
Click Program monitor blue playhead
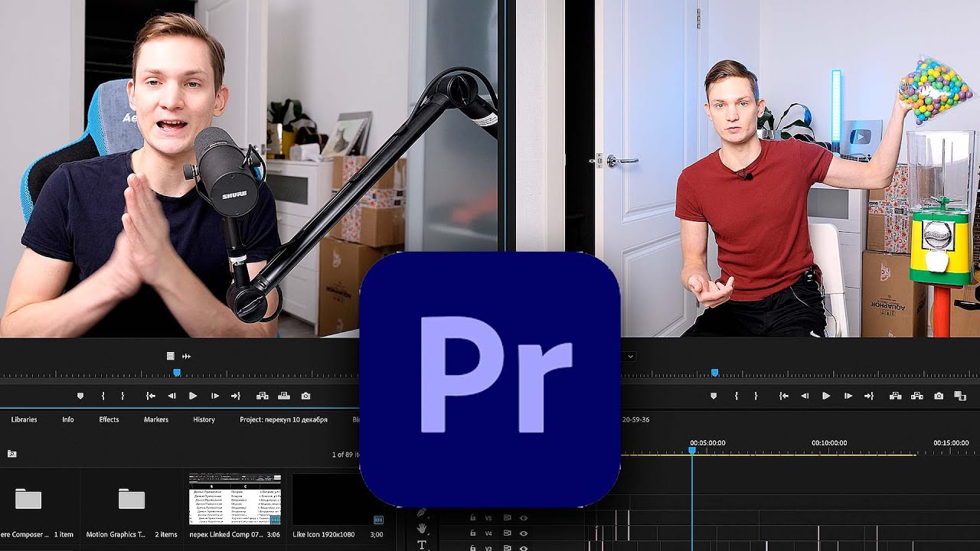[x=714, y=372]
